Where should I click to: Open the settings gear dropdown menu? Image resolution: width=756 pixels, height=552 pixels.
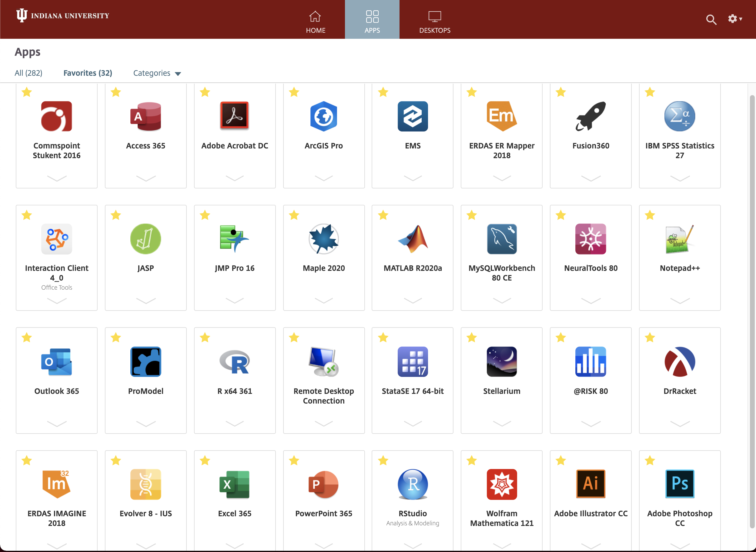point(734,19)
